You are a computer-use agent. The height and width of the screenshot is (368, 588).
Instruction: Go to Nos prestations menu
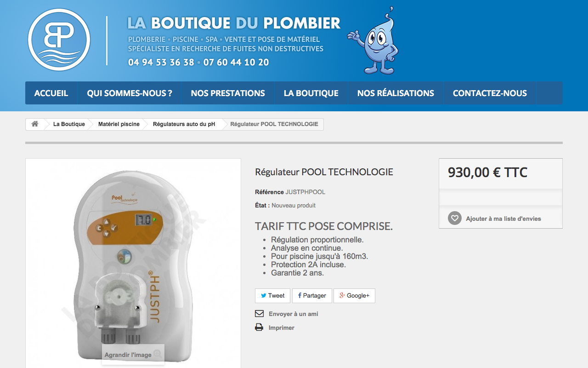coord(228,93)
